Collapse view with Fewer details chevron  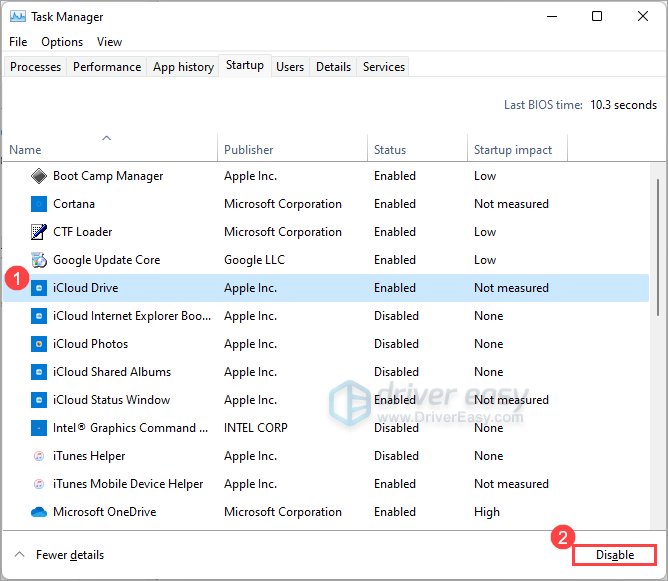point(20,555)
